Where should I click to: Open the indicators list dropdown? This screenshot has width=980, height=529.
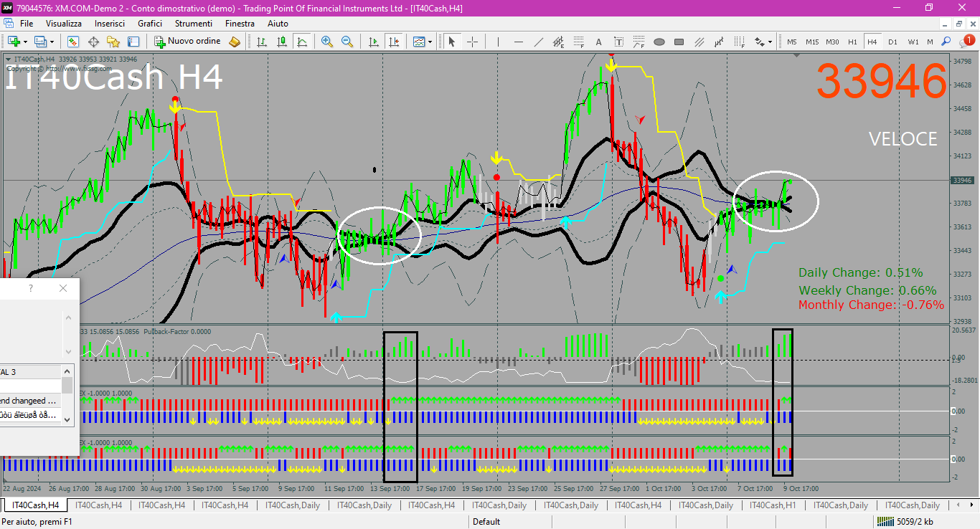point(423,42)
